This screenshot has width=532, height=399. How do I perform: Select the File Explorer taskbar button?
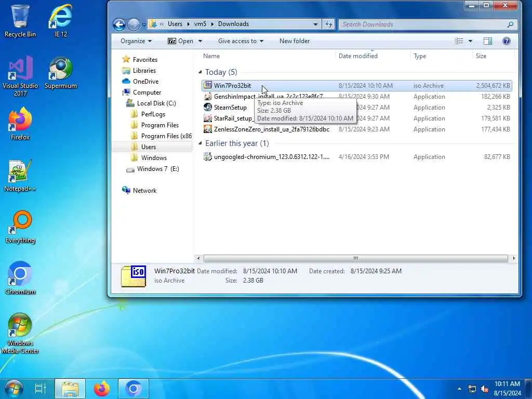(70, 389)
